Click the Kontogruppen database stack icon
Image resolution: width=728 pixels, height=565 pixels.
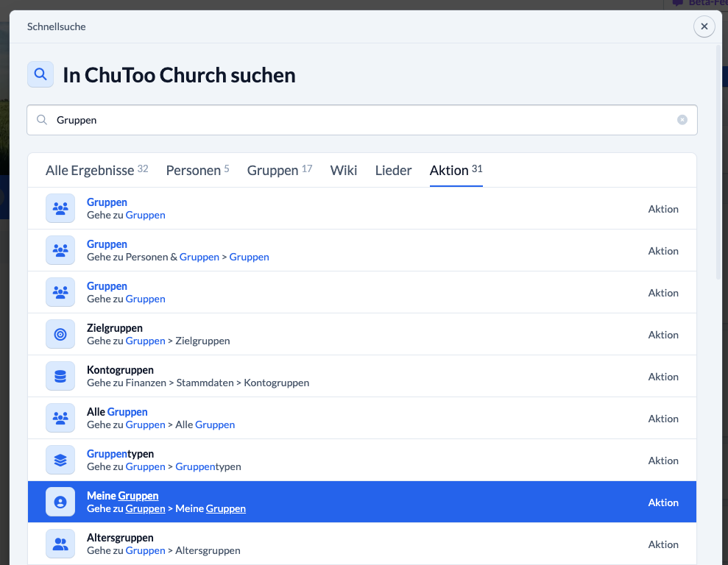60,376
